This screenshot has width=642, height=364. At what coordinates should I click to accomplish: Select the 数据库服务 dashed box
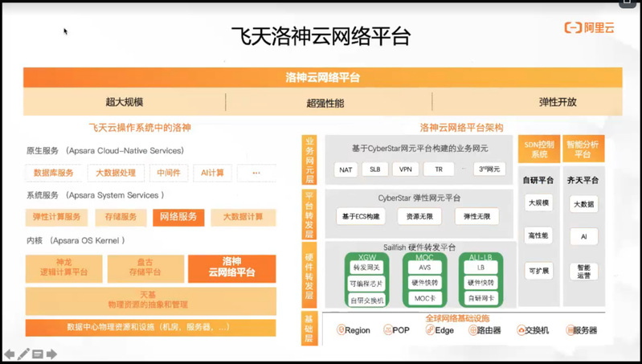tap(54, 173)
